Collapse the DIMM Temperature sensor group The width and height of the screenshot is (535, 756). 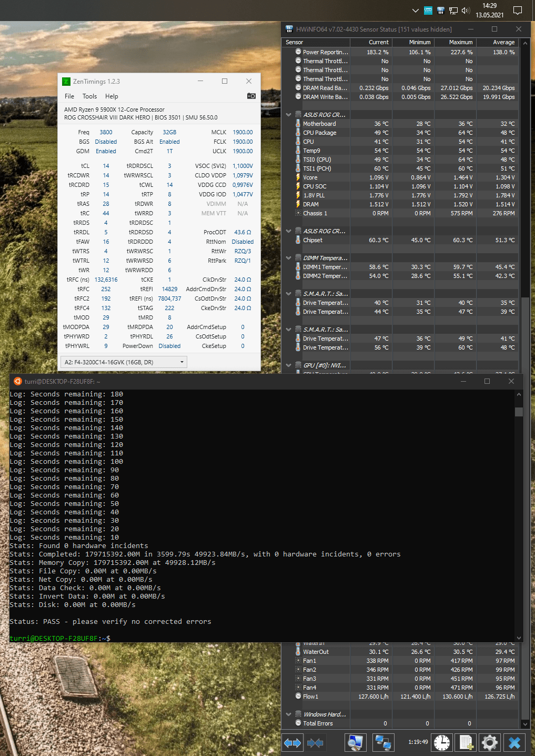[288, 258]
